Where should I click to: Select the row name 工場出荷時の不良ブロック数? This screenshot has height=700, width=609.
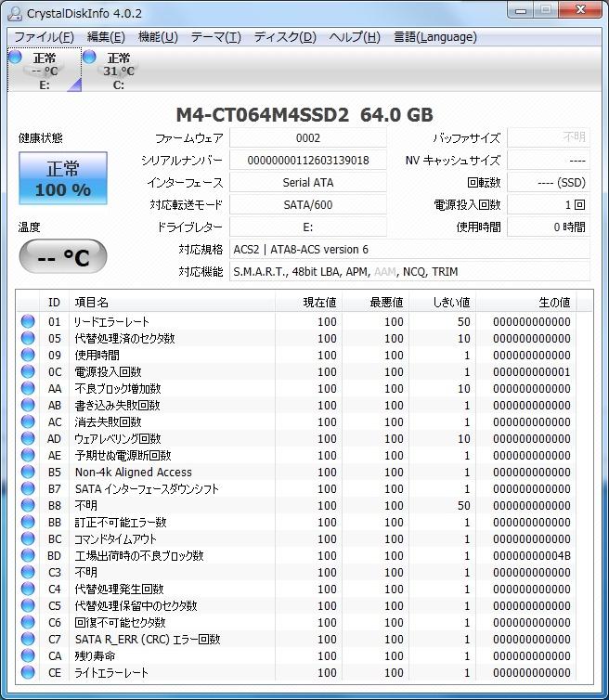139,556
